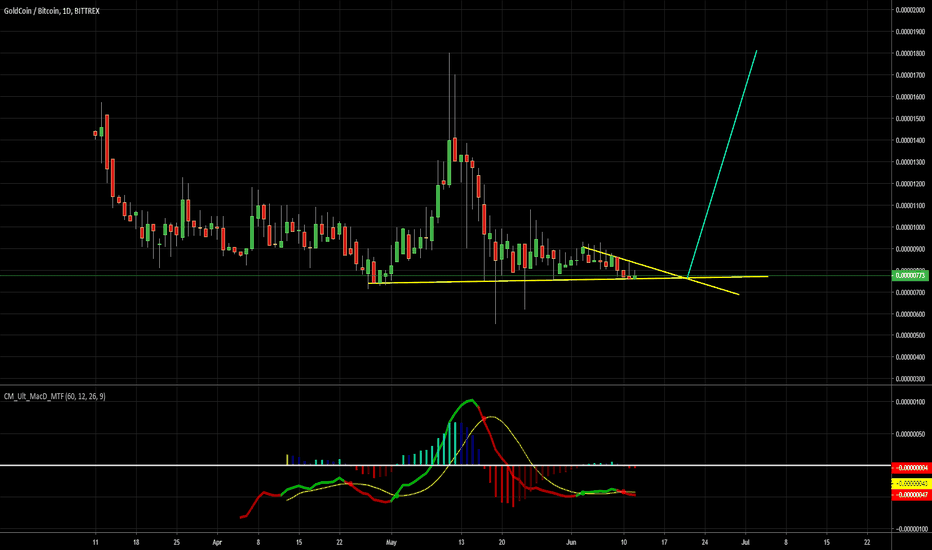932x550 pixels.
Task: Click the GoldCoin / Bitcoin, 1D, BITTREX title
Action: (52, 11)
